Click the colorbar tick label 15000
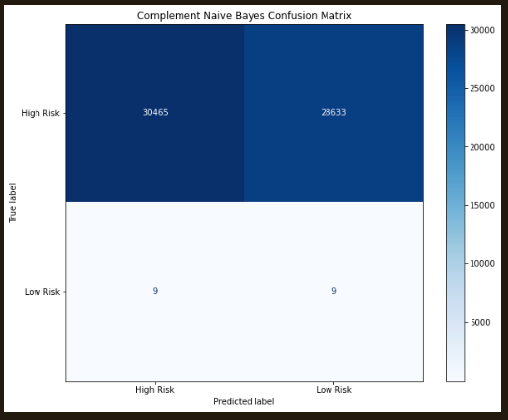 pyautogui.click(x=482, y=205)
